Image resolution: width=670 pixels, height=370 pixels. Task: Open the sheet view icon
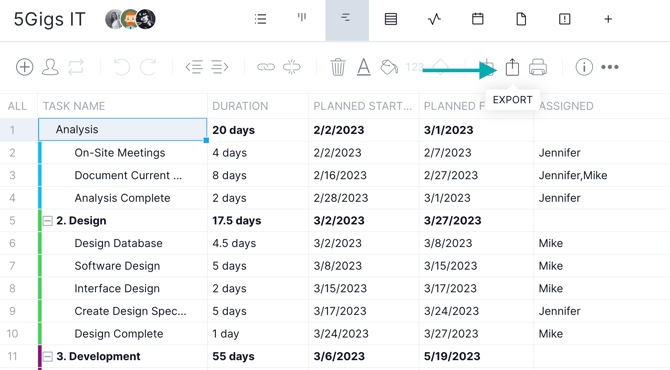[x=391, y=19]
